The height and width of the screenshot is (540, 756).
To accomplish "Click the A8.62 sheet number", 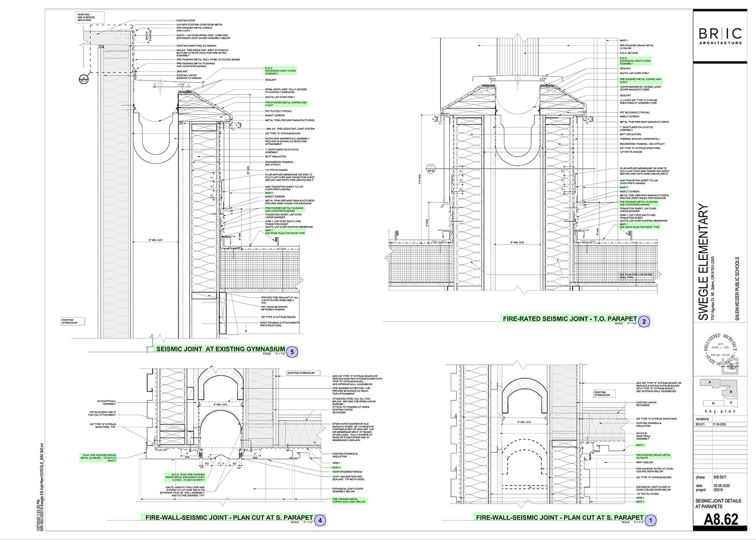I will pyautogui.click(x=721, y=519).
